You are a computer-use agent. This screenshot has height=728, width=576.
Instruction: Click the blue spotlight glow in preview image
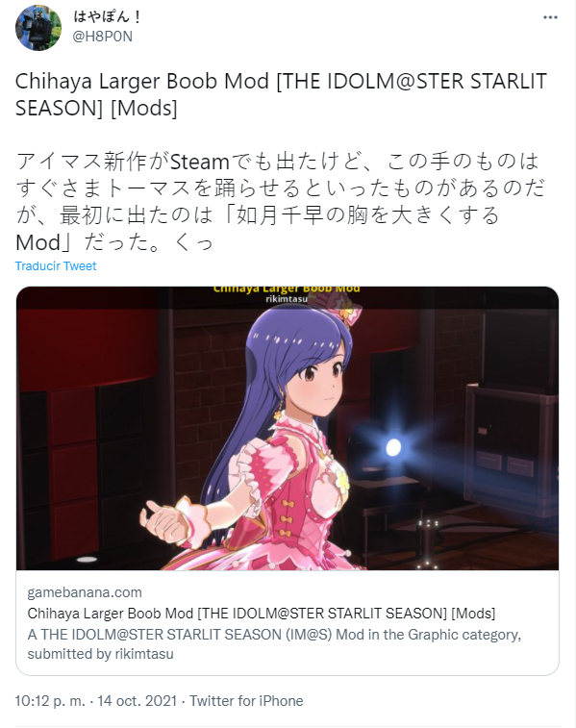tap(393, 447)
